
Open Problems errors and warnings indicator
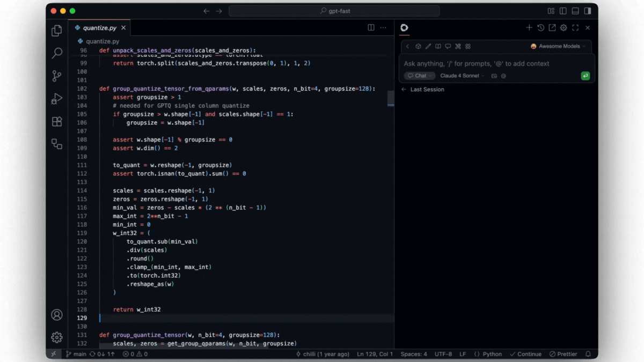135,354
